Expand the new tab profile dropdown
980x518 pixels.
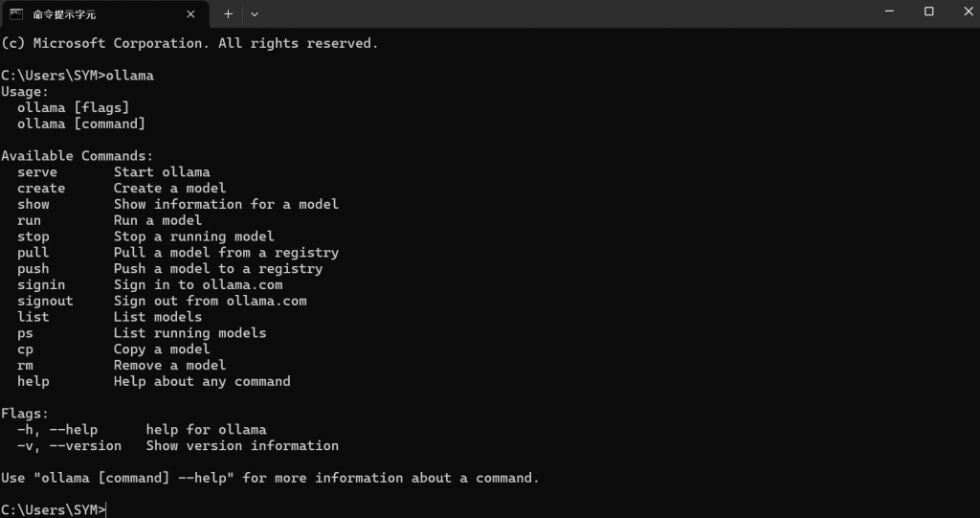click(x=255, y=13)
